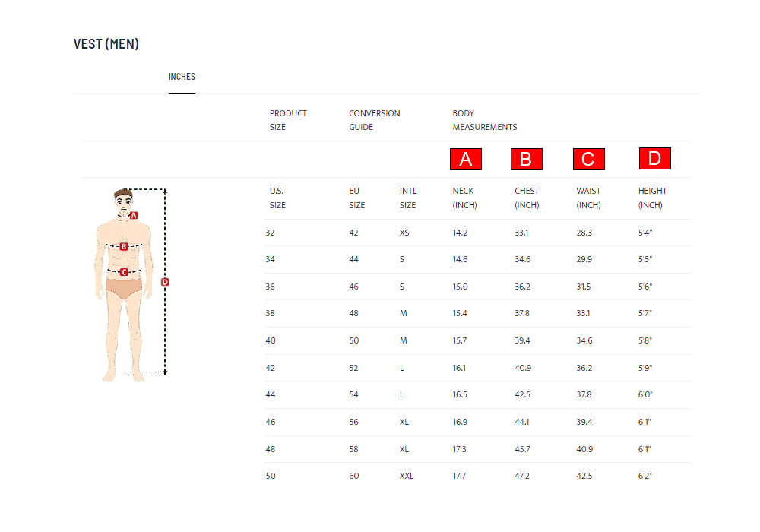760x532 pixels.
Task: Click the D height marker beside the figure
Action: pyautogui.click(x=165, y=282)
